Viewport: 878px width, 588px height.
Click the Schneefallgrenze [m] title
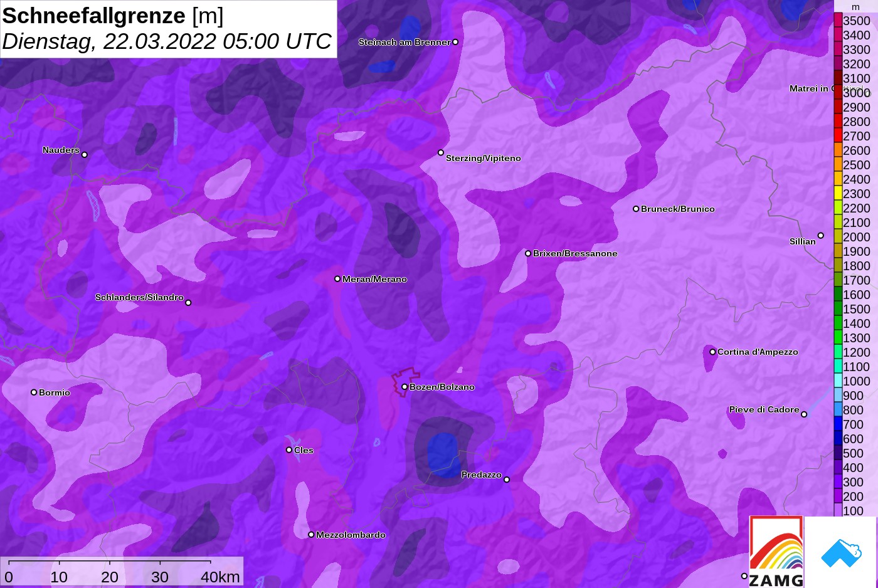pos(113,16)
